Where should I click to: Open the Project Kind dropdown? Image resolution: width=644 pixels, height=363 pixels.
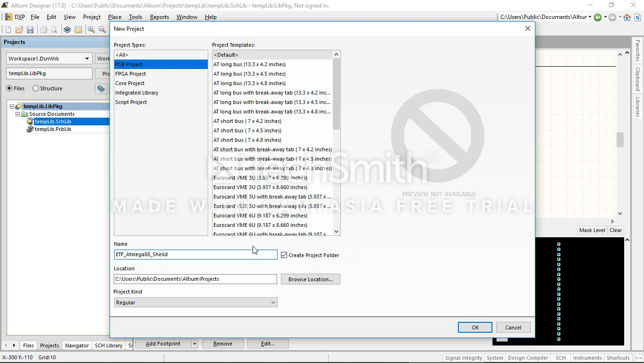(x=195, y=302)
